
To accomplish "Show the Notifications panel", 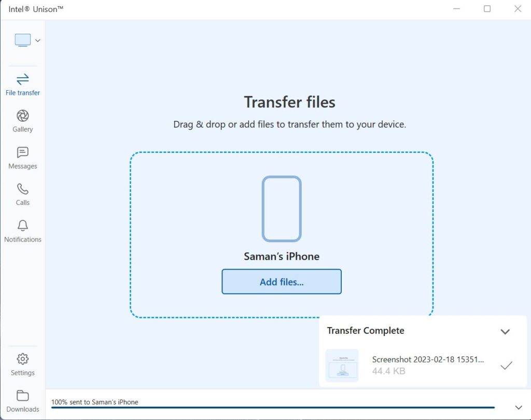I will [23, 231].
